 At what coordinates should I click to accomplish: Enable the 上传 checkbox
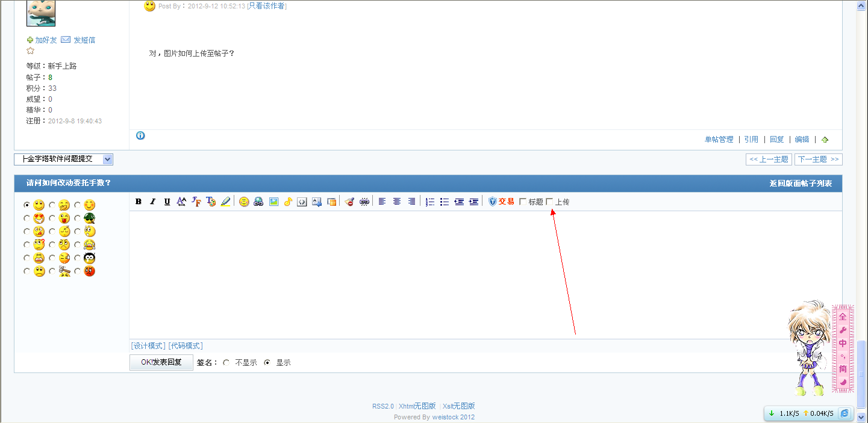549,202
